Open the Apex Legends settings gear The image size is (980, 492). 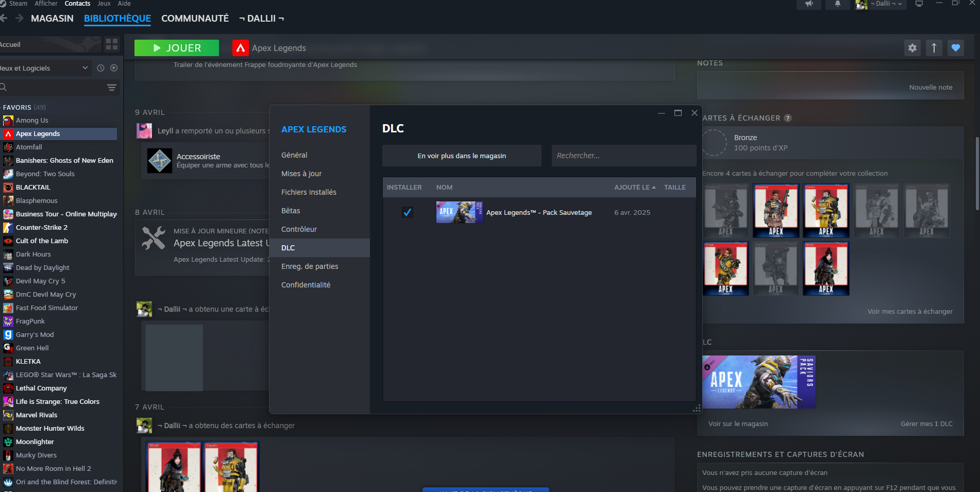point(913,48)
